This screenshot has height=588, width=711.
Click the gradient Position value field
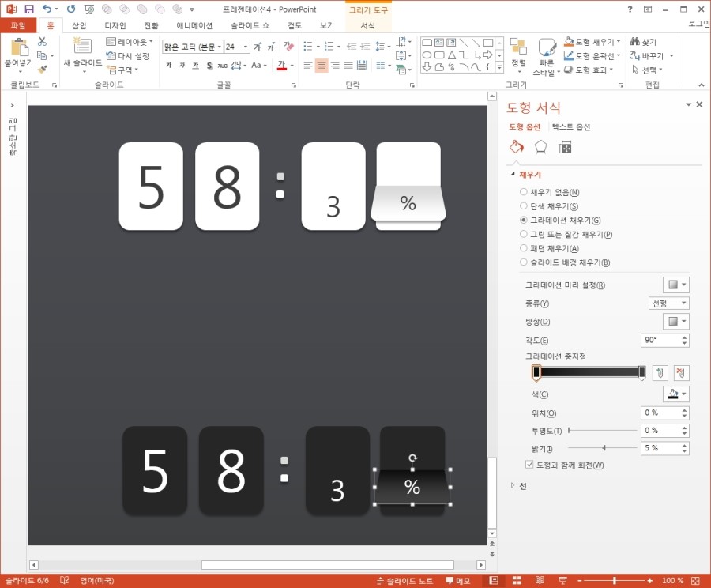point(660,413)
